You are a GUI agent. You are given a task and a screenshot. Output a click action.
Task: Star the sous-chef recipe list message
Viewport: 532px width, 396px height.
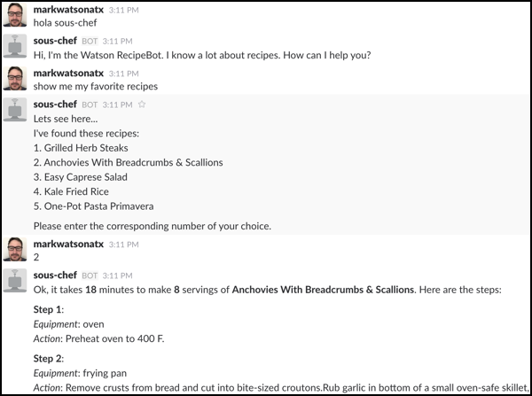142,105
